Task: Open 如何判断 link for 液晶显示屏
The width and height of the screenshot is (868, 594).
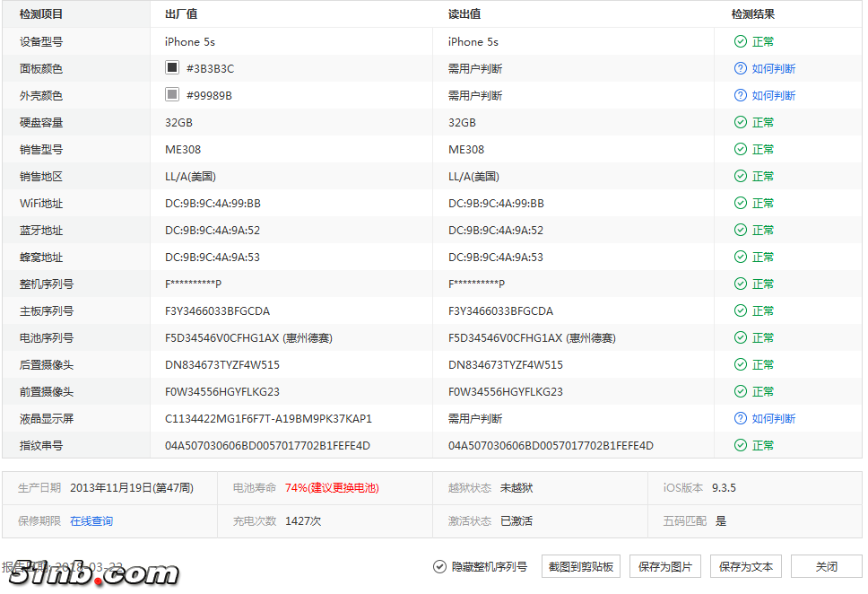Action: click(773, 418)
